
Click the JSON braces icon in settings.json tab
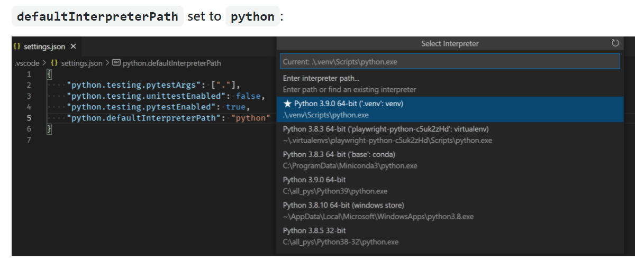[x=17, y=46]
